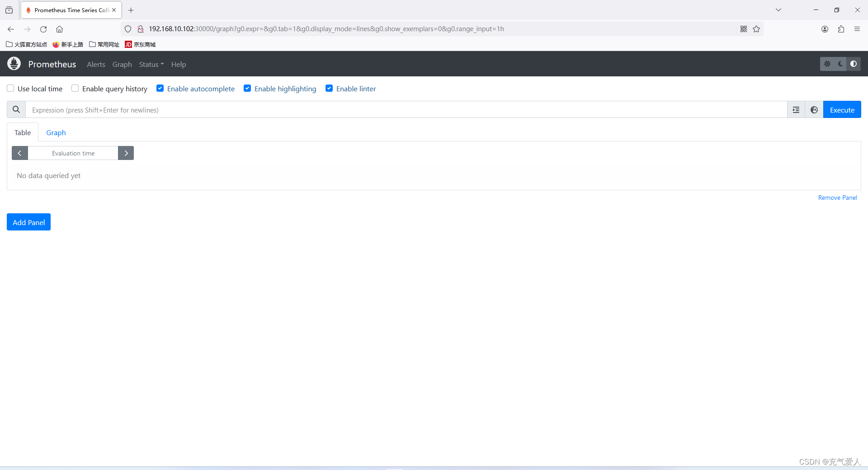Bookmark this page with the star icon
The height and width of the screenshot is (470, 868).
pyautogui.click(x=756, y=29)
